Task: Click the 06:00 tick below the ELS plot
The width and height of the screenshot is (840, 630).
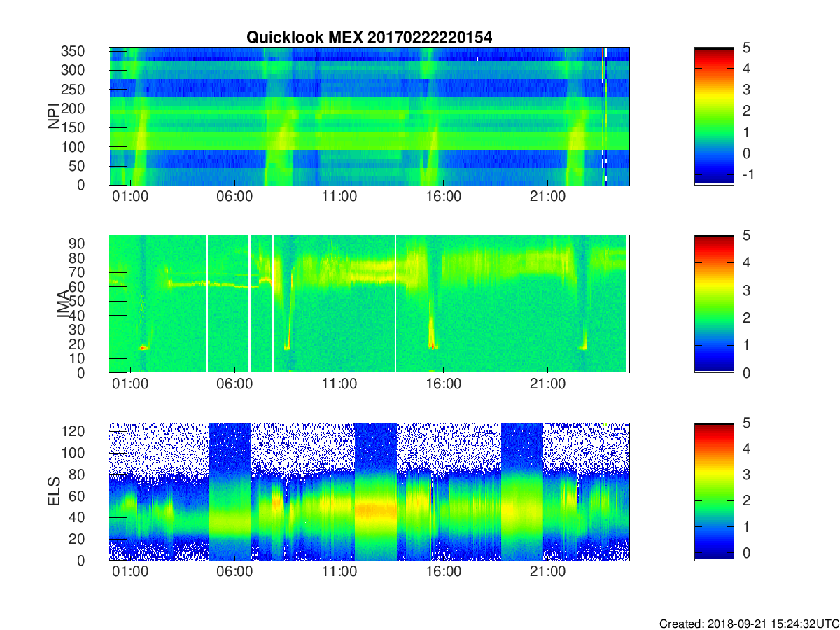Action: click(x=234, y=572)
